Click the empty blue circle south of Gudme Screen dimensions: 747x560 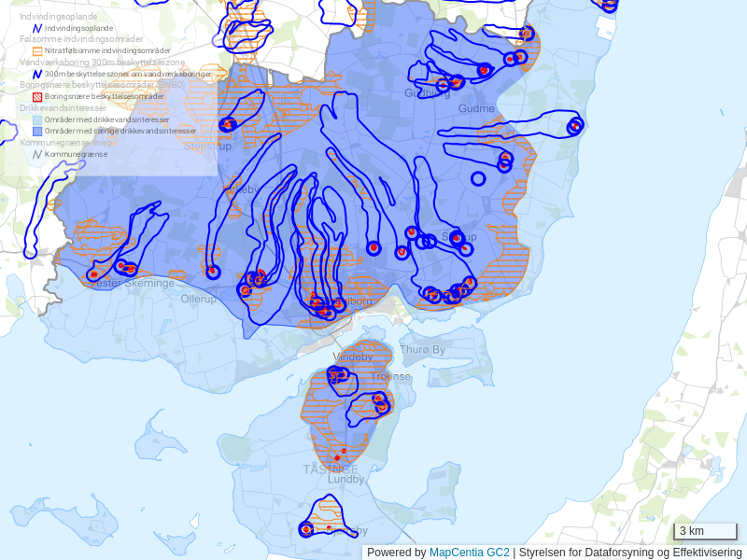(x=478, y=178)
